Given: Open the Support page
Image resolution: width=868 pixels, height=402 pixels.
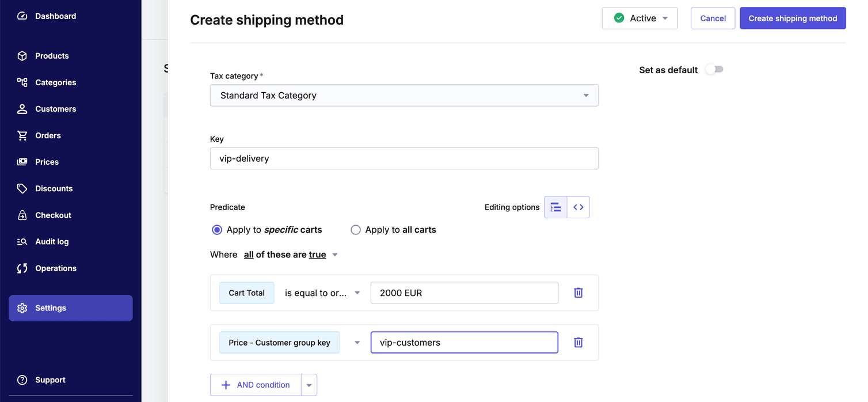Looking at the screenshot, I should tap(50, 380).
